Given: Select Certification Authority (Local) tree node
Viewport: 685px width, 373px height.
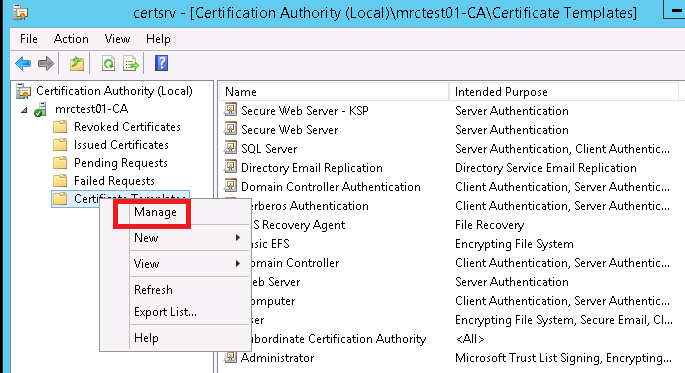Looking at the screenshot, I should [114, 91].
